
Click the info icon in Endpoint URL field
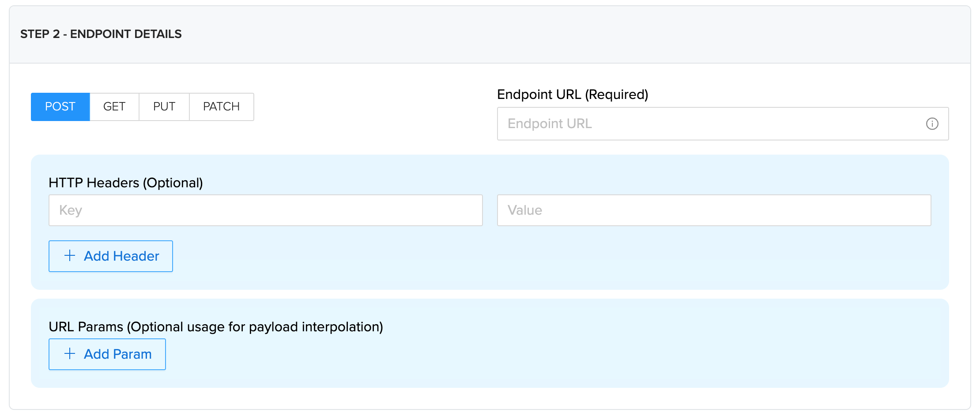coord(932,124)
